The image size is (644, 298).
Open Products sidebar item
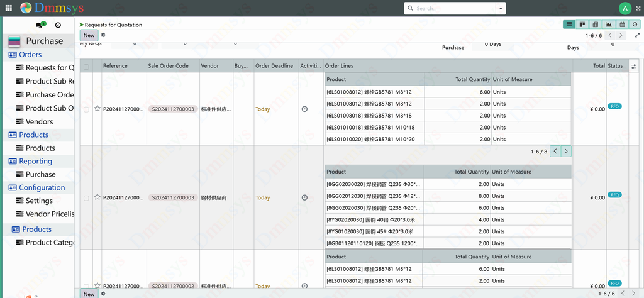pos(35,148)
